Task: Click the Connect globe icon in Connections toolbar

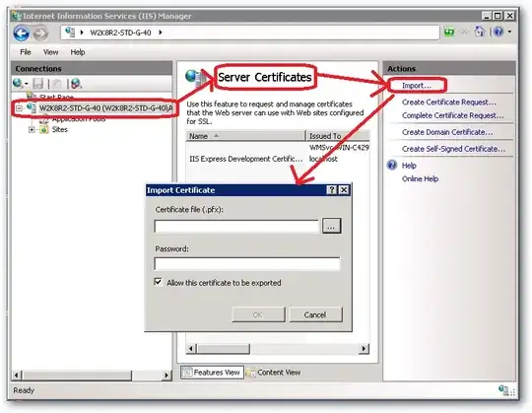Action: click(x=18, y=83)
